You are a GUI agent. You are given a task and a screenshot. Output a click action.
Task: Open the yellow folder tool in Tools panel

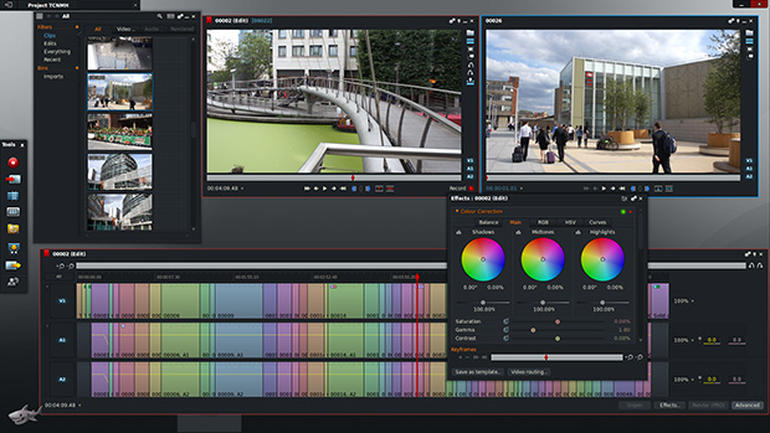click(13, 229)
